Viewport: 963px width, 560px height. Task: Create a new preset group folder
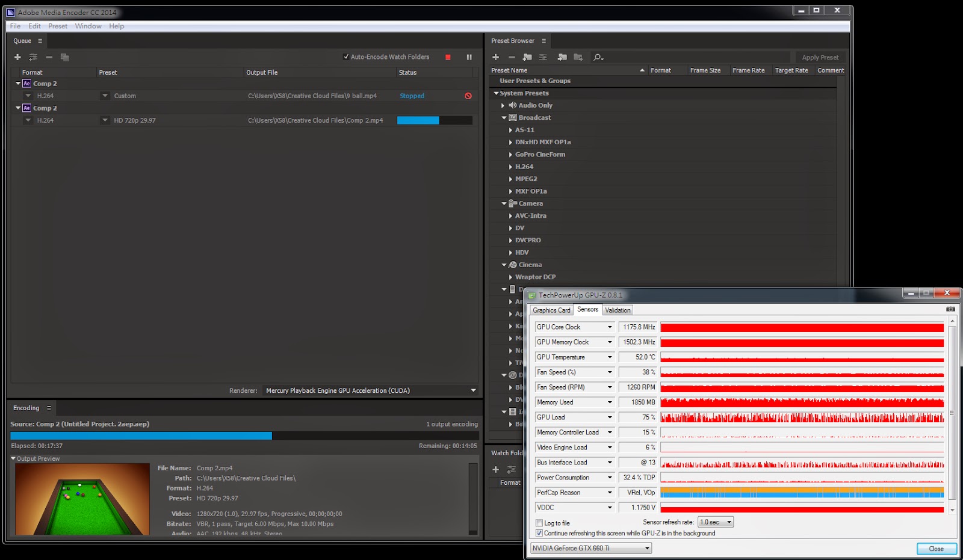(527, 57)
